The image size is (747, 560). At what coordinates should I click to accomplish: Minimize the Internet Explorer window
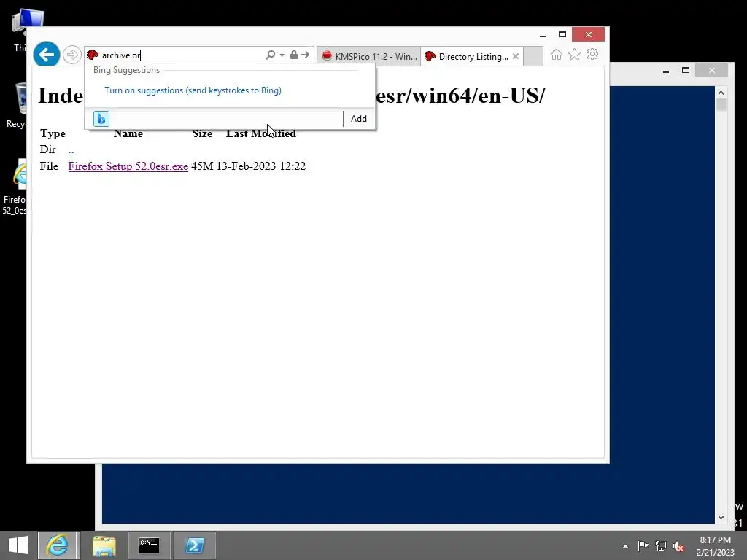click(x=543, y=35)
